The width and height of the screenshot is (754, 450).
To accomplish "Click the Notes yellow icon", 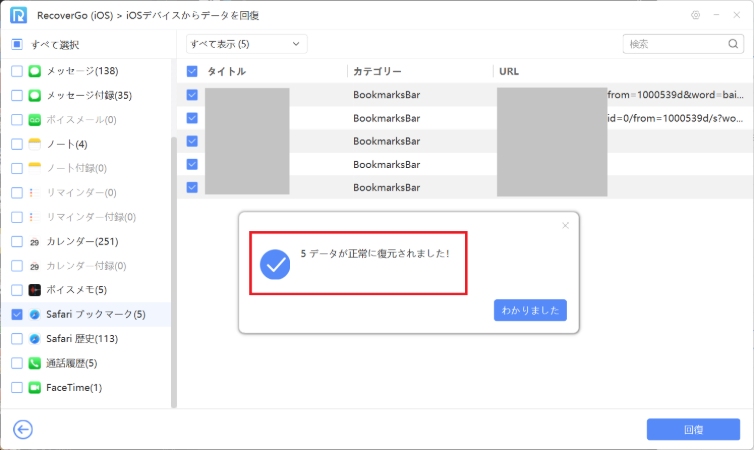I will 35,144.
